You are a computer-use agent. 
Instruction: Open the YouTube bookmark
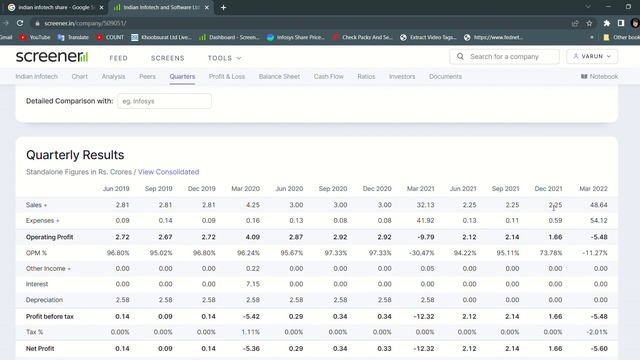[x=35, y=37]
